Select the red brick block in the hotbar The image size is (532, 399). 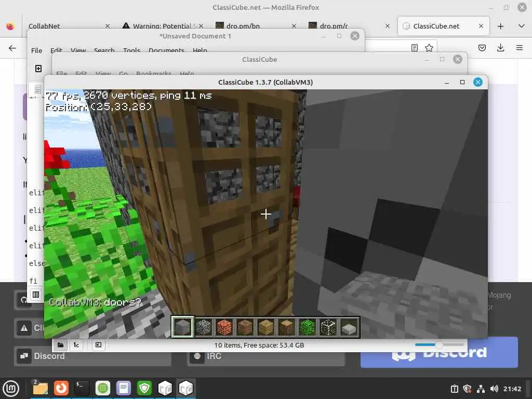pyautogui.click(x=224, y=327)
